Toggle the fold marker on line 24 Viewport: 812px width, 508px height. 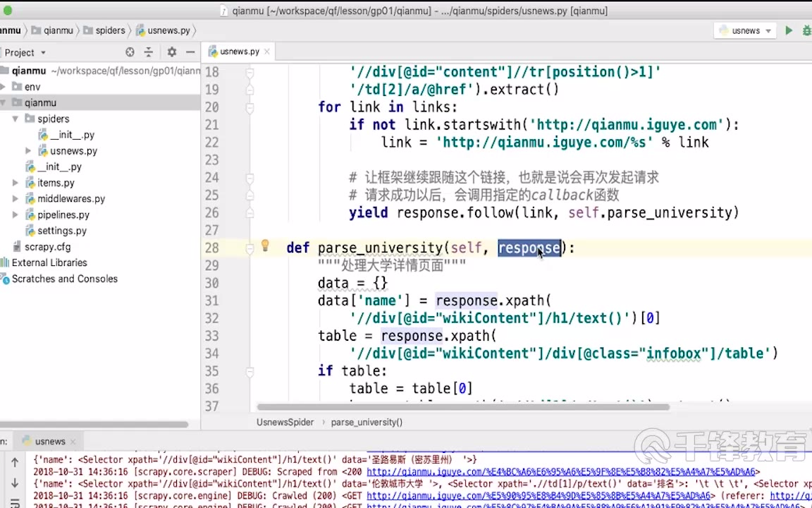click(x=250, y=178)
